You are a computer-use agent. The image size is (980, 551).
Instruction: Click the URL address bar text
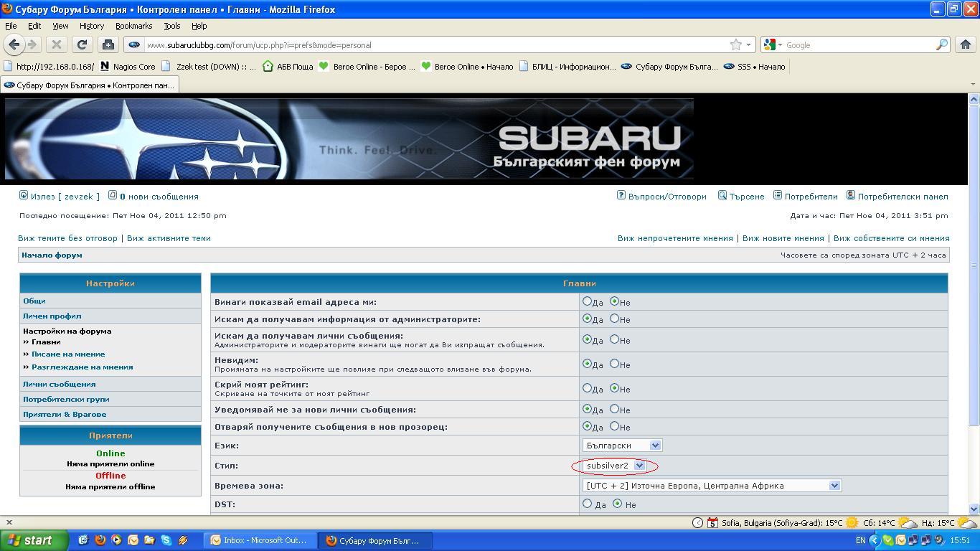point(258,44)
